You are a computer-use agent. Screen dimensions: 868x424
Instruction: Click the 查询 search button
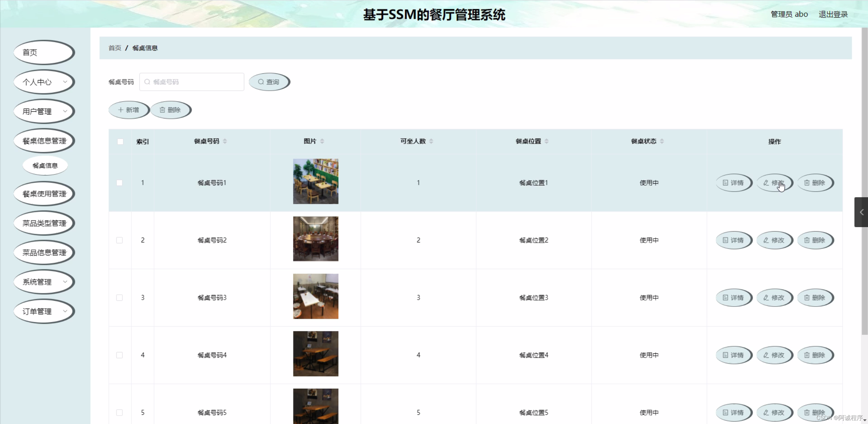(270, 81)
